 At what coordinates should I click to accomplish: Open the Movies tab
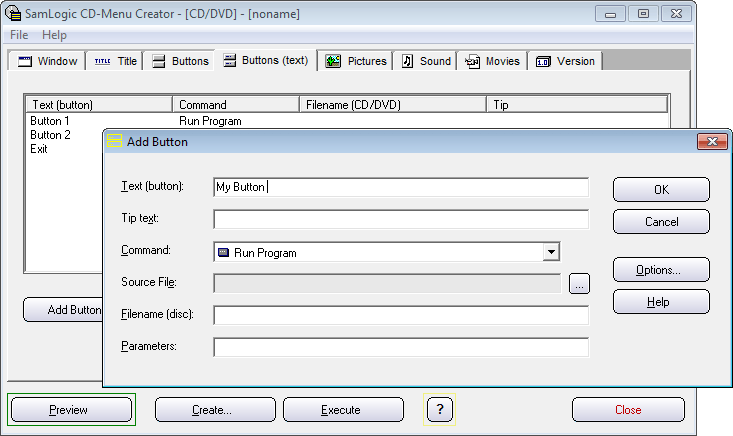pos(492,61)
